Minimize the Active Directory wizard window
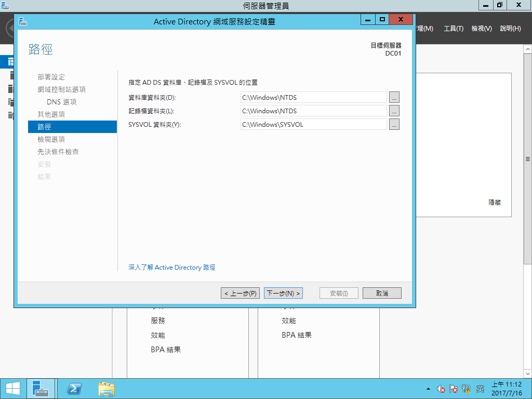This screenshot has width=532, height=399. coord(368,19)
